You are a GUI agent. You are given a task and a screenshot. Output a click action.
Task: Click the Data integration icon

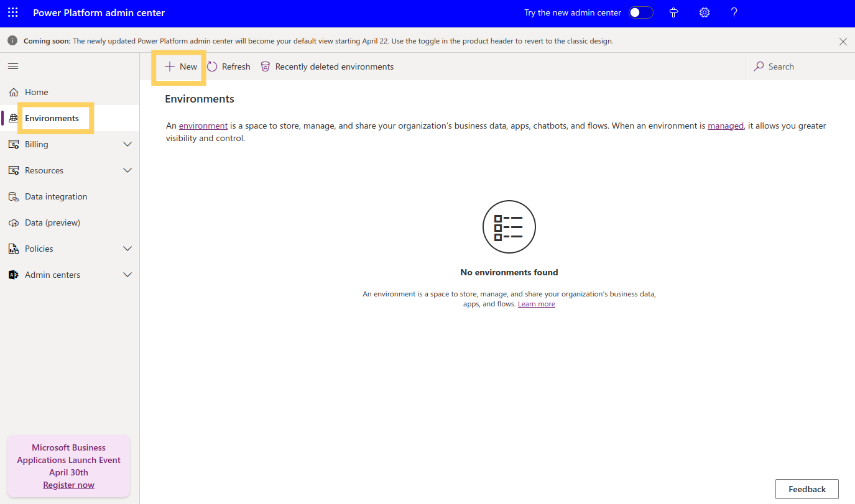(x=14, y=196)
